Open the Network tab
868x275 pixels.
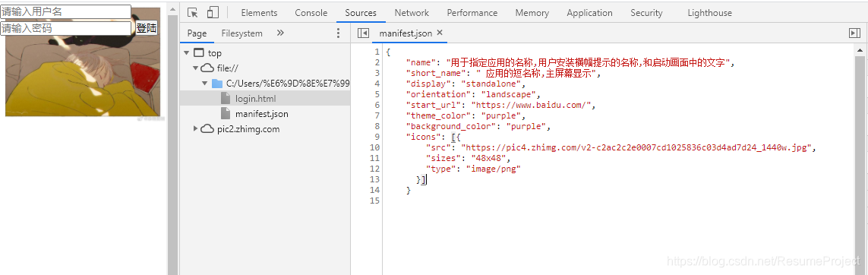click(412, 13)
